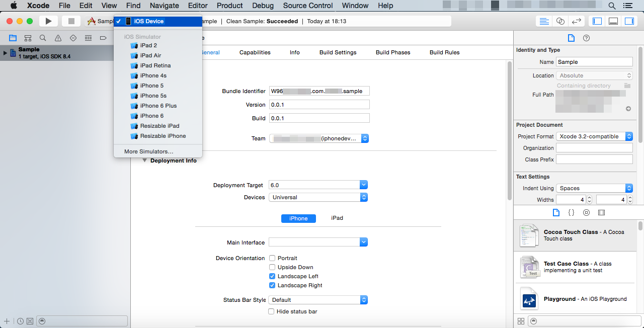Show the Version editor
This screenshot has height=328, width=644.
[x=577, y=21]
